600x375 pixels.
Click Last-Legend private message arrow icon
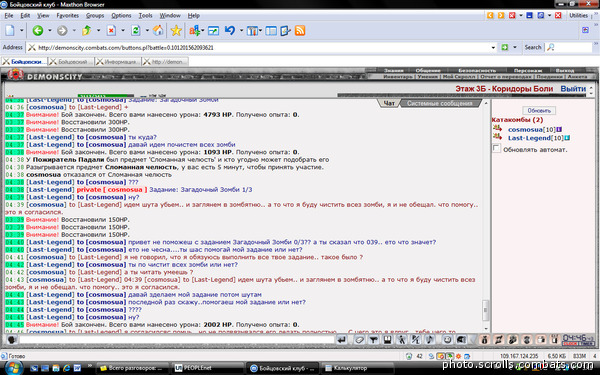click(x=497, y=137)
